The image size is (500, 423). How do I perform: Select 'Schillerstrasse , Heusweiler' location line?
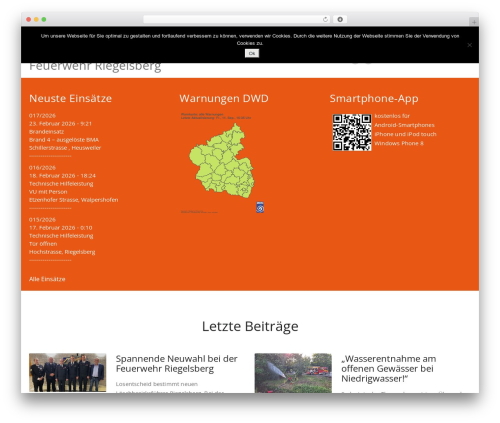[x=65, y=148]
